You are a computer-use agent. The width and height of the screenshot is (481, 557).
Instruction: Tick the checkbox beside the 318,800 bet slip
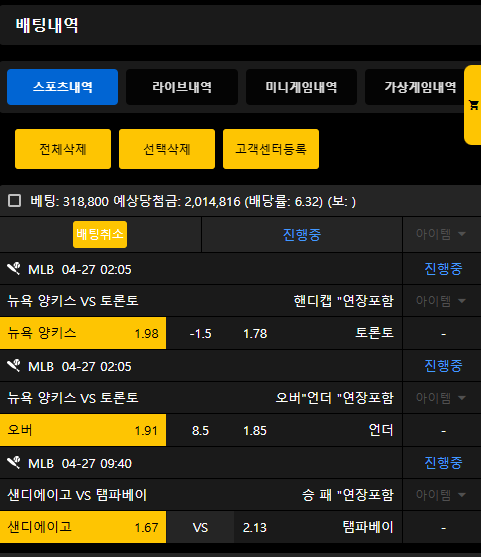tap(15, 201)
